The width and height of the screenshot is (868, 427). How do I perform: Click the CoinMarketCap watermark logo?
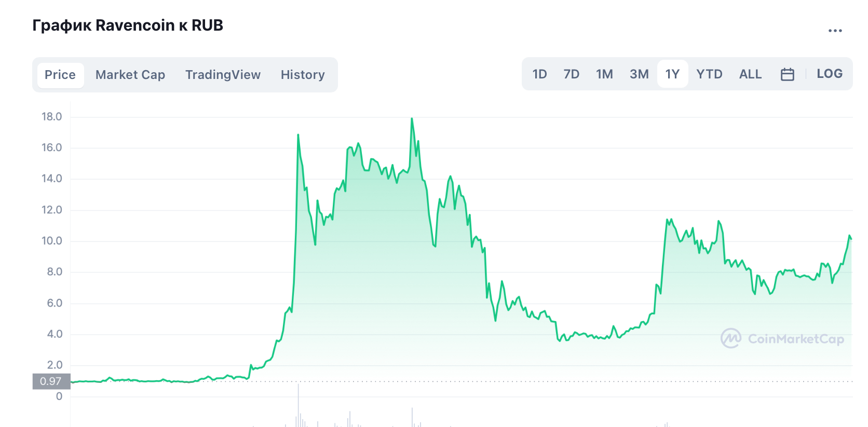(782, 339)
